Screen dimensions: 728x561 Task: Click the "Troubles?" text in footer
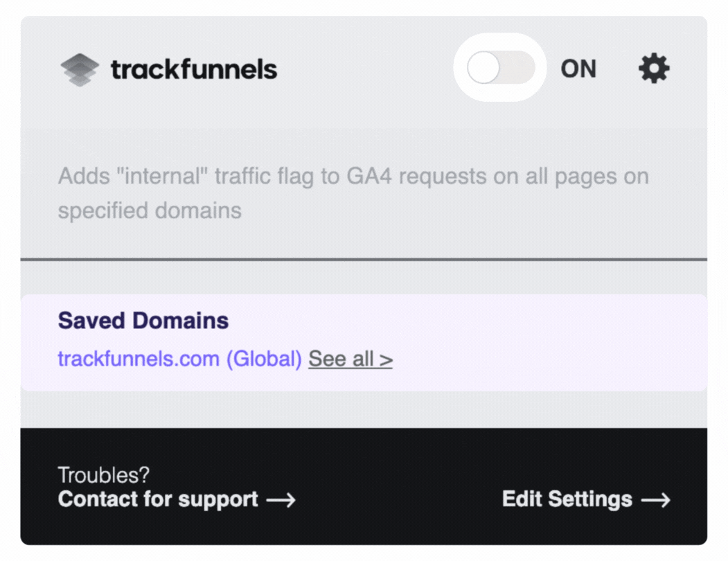pyautogui.click(x=104, y=475)
